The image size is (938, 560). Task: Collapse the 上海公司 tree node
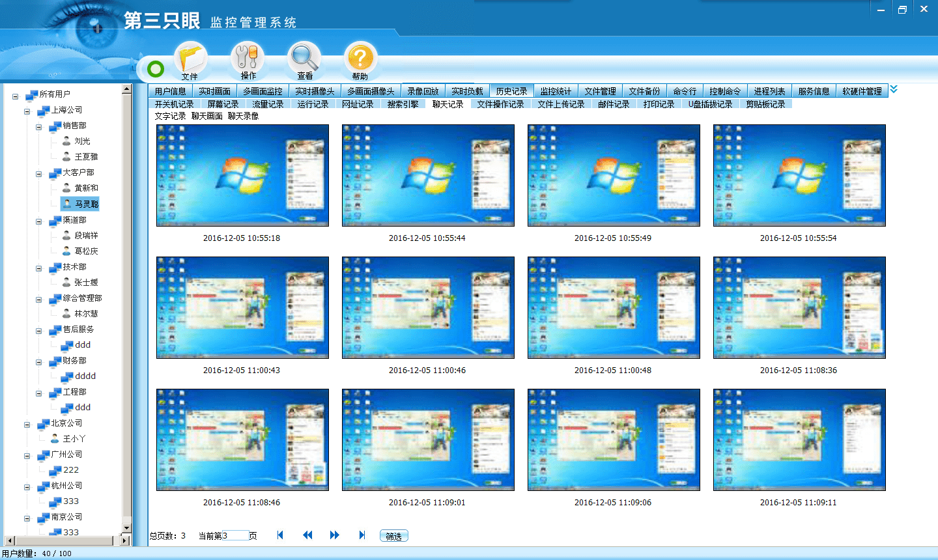[x=27, y=111]
